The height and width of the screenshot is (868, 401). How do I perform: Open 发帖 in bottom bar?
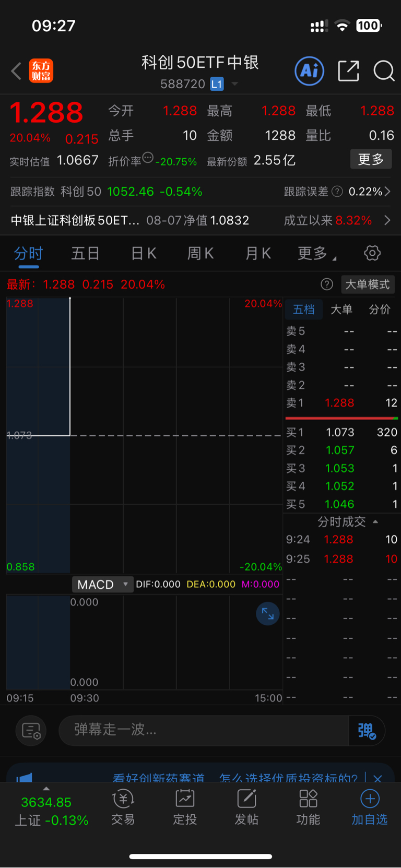[246, 807]
